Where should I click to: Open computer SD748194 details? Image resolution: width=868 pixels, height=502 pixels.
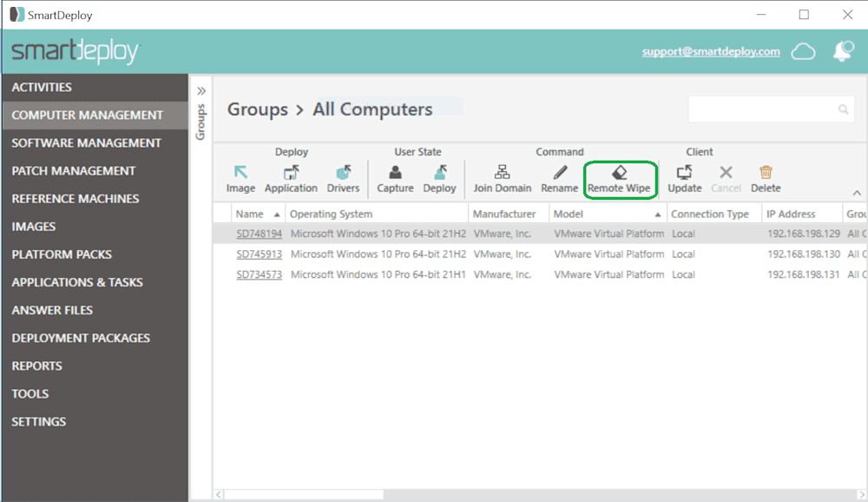tap(258, 233)
